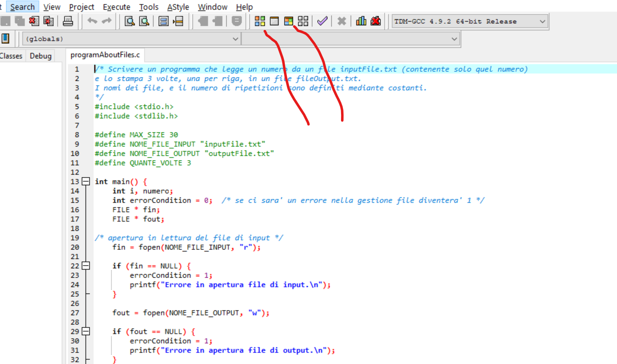
Task: Click the Run program icon
Action: [x=274, y=21]
